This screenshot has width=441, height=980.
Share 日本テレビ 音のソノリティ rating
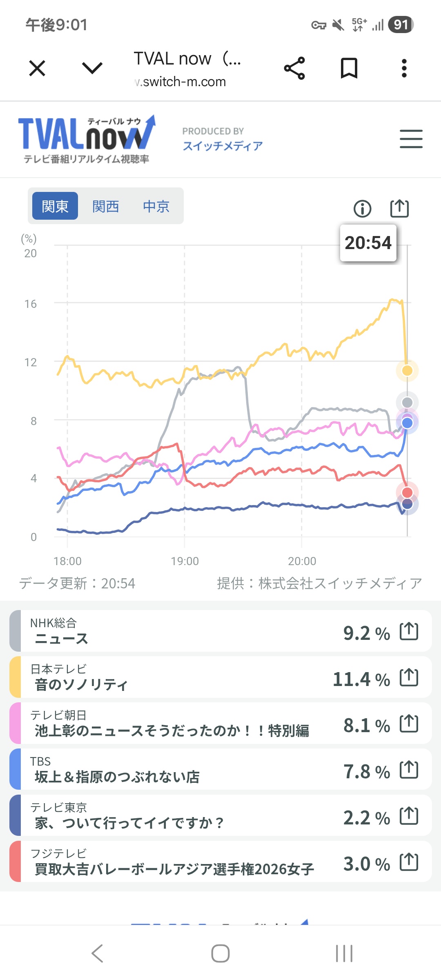pyautogui.click(x=409, y=677)
